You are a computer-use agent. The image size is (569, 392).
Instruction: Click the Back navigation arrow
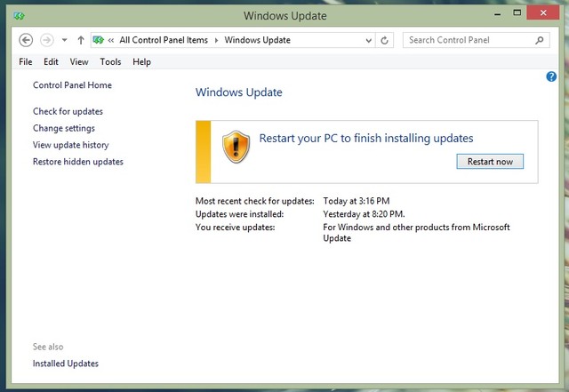(26, 40)
